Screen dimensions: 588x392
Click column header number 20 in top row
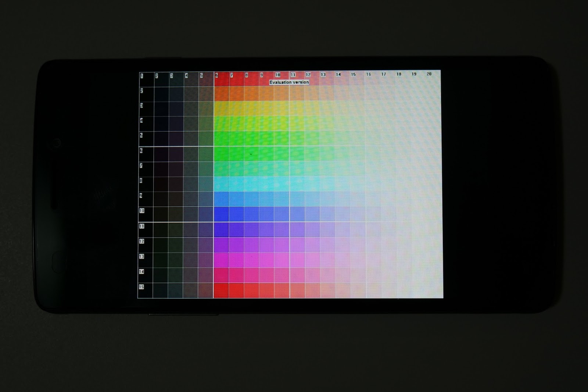coord(429,74)
